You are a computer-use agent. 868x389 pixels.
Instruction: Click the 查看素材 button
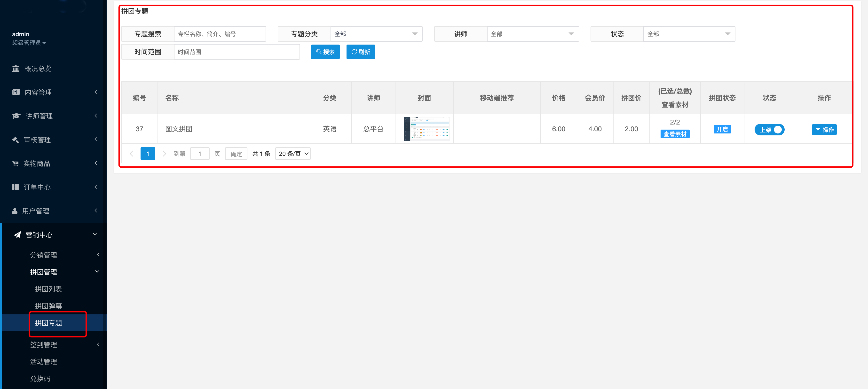pyautogui.click(x=675, y=134)
